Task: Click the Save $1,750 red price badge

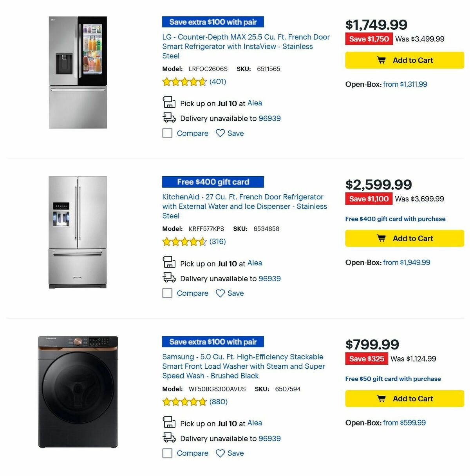Action: pos(369,39)
